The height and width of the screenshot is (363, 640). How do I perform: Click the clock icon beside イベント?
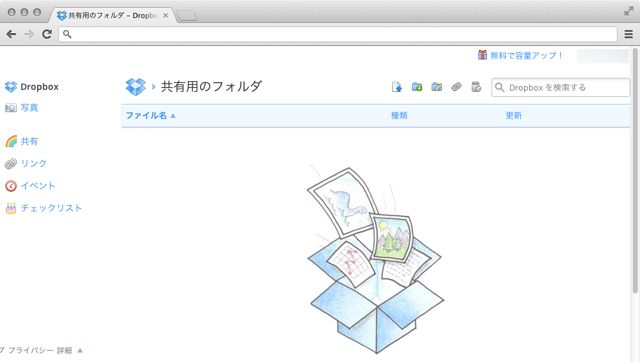[11, 186]
